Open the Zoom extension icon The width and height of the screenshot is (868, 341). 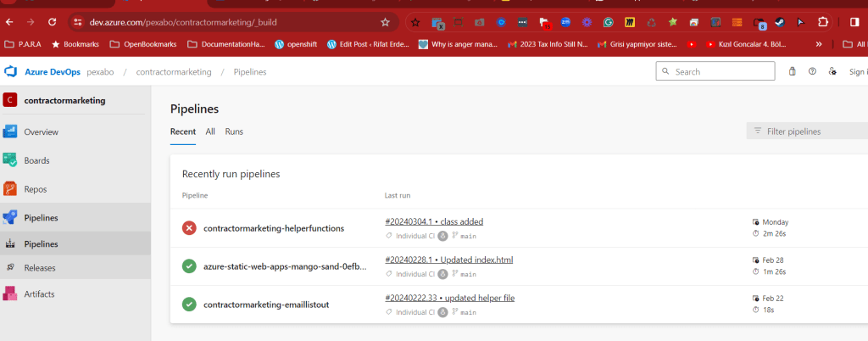tap(565, 22)
